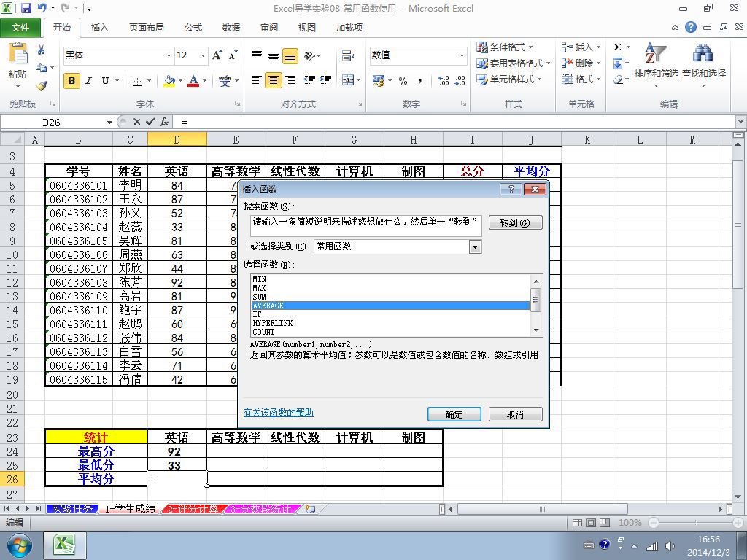Click the zoom slider in status bar

(x=695, y=523)
